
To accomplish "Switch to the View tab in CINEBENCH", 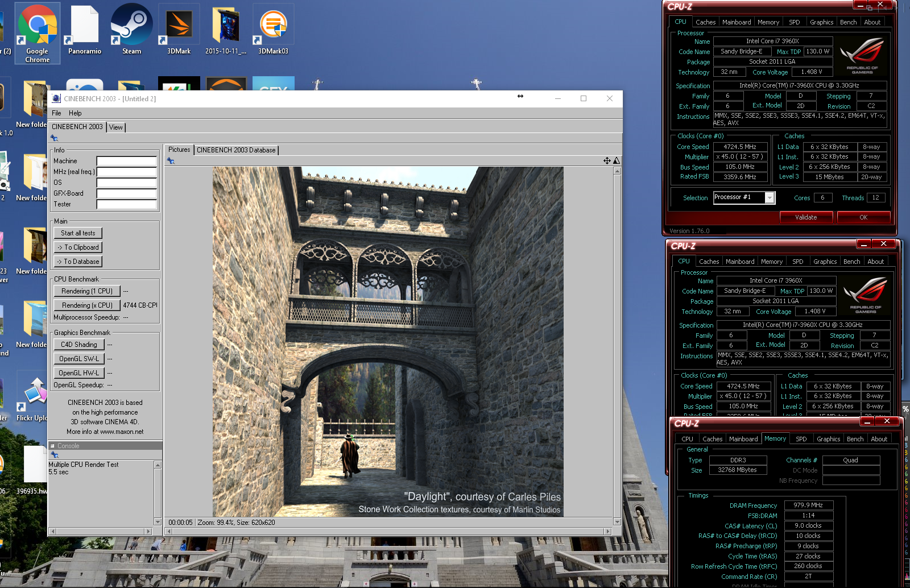I will 115,127.
